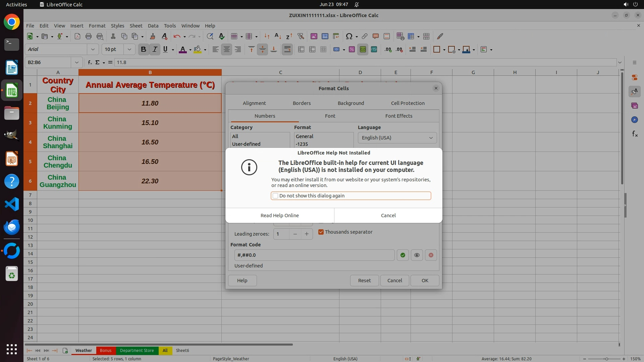
Task: Switch to the Font Effects tab
Action: [398, 116]
